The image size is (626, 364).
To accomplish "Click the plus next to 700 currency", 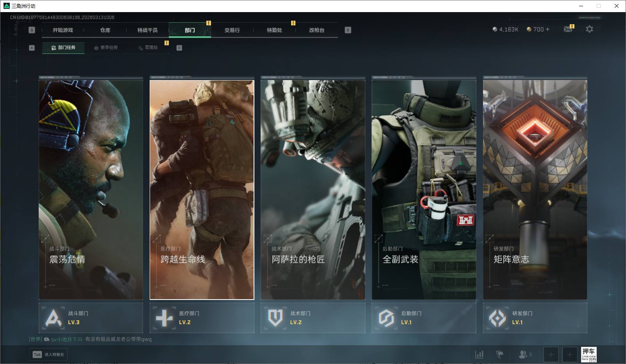I will (547, 29).
